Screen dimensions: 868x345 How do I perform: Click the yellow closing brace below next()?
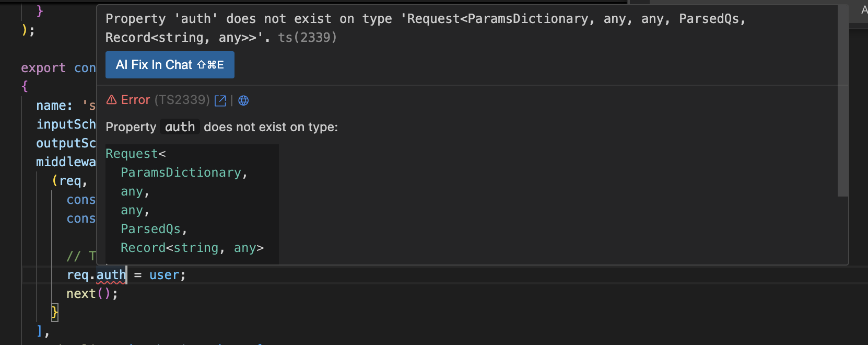click(54, 313)
